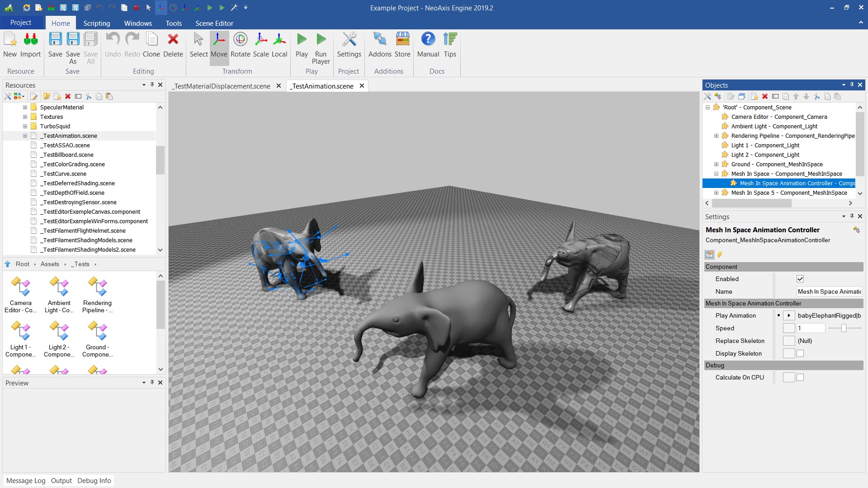
Task: Open the Message Log panel
Action: point(26,481)
